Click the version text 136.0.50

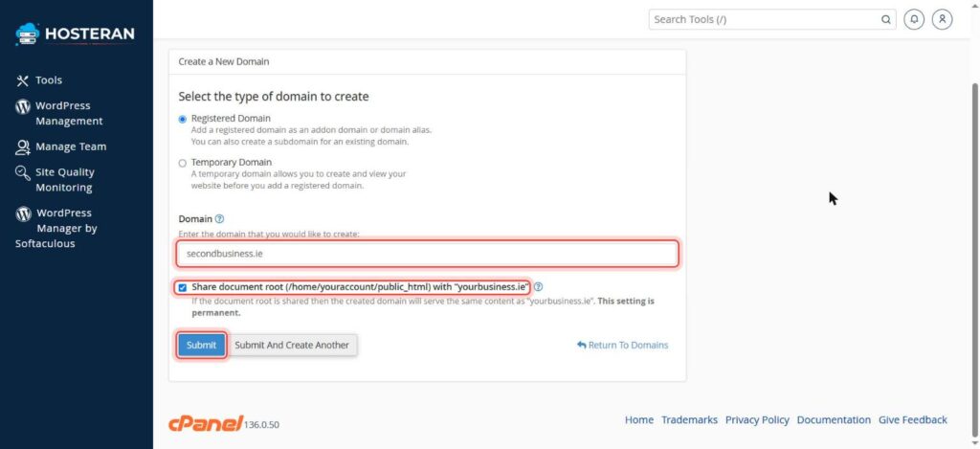pos(261,425)
